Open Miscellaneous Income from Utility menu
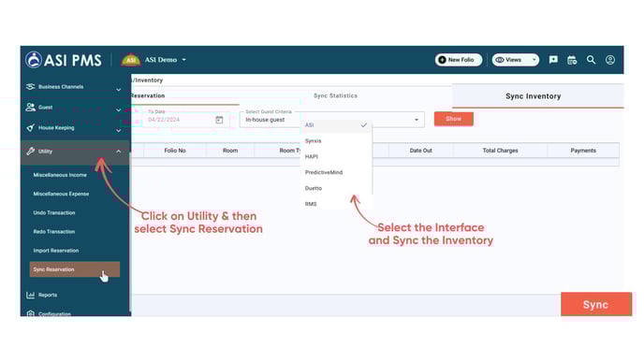 (60, 175)
